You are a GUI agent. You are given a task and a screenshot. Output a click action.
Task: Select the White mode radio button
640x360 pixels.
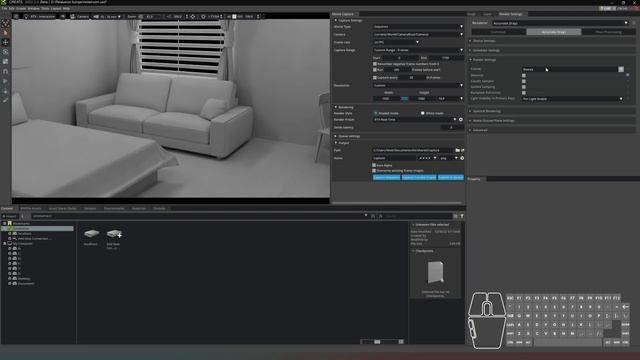422,113
